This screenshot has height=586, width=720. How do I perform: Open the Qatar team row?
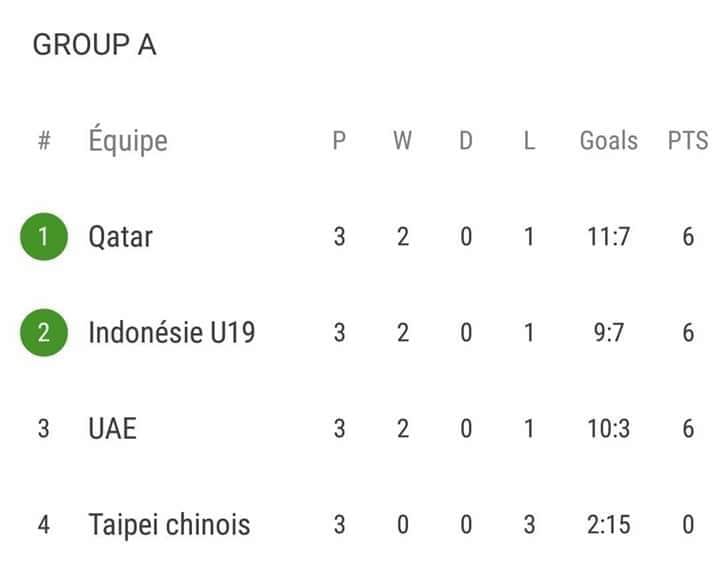coord(120,237)
